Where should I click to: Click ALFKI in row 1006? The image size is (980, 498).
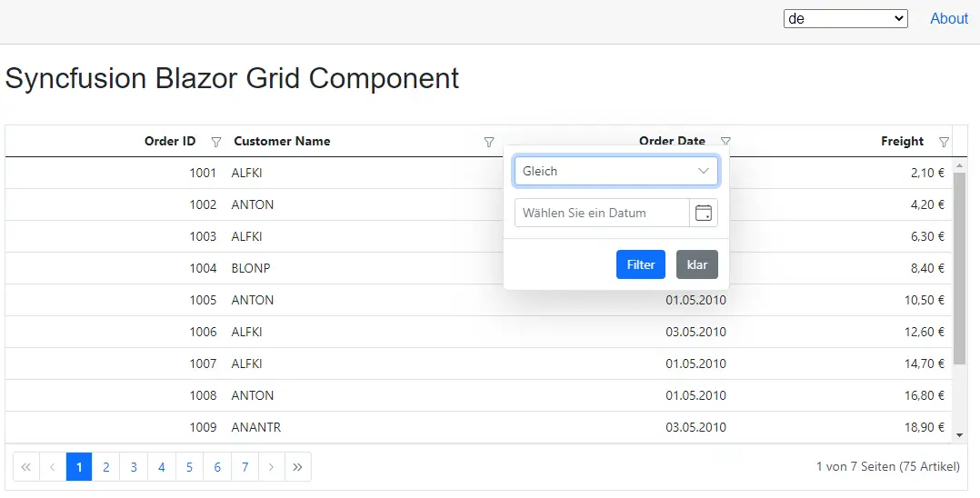[247, 332]
